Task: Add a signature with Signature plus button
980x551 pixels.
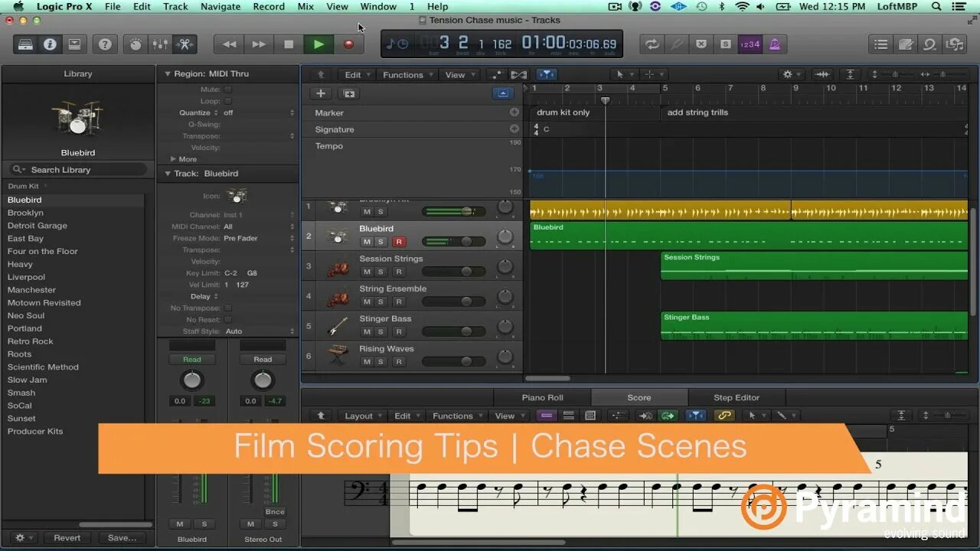Action: 514,129
